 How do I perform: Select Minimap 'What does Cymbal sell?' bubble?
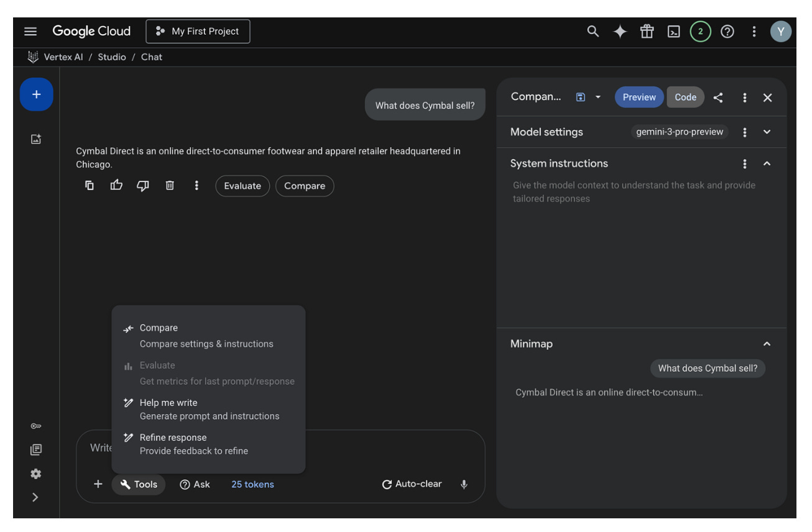pyautogui.click(x=708, y=368)
